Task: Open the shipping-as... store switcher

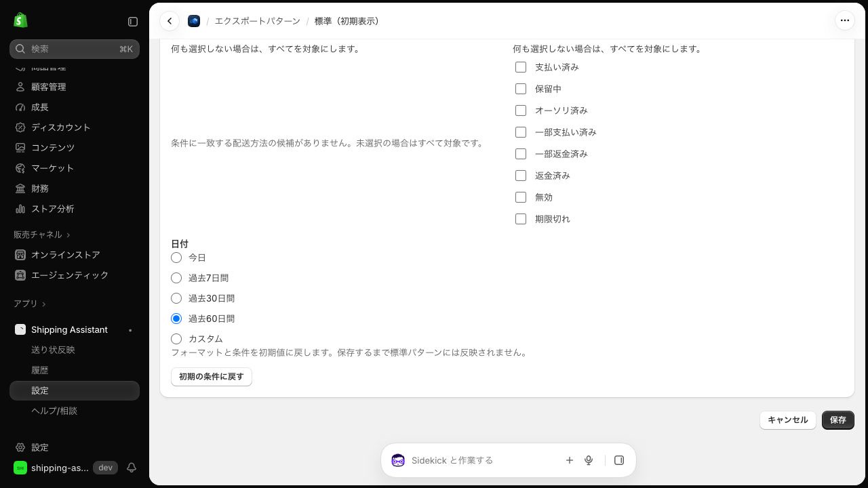Action: [x=52, y=468]
